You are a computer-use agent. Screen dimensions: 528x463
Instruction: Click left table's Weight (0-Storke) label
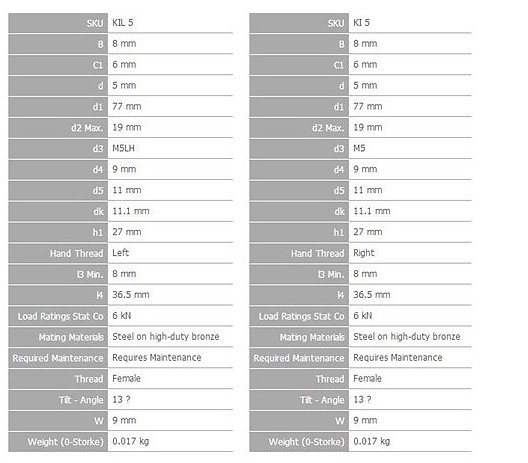pyautogui.click(x=65, y=441)
